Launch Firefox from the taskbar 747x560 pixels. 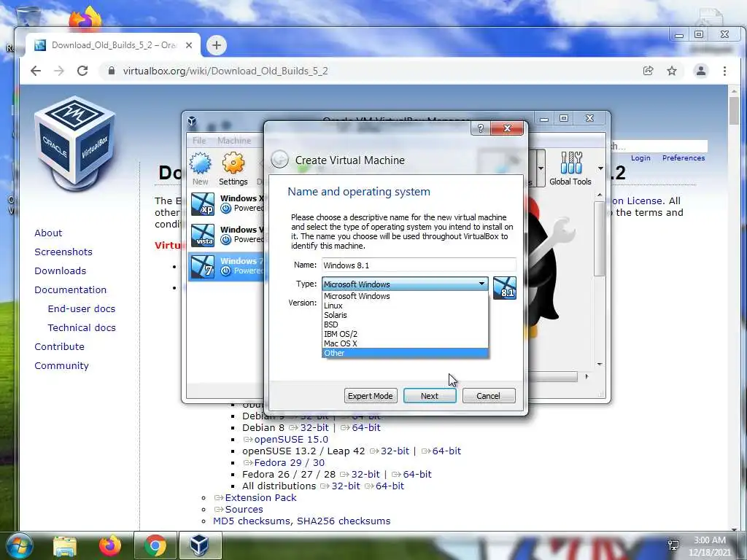[x=109, y=545]
